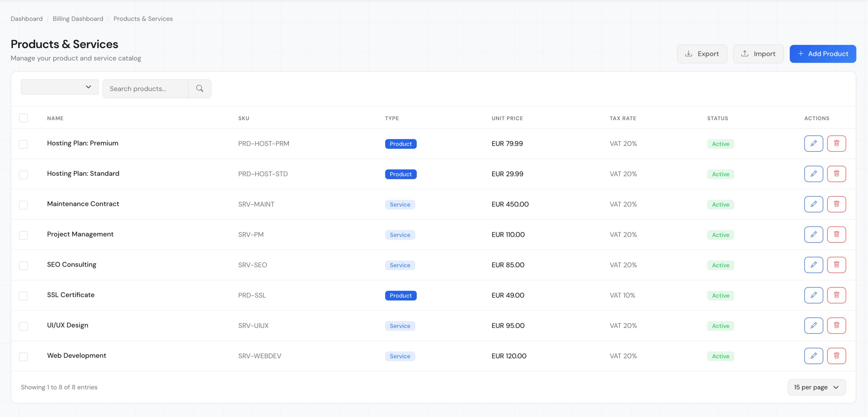Image resolution: width=868 pixels, height=417 pixels.
Task: Check the Hosting Plan: Premium checkbox
Action: (23, 144)
